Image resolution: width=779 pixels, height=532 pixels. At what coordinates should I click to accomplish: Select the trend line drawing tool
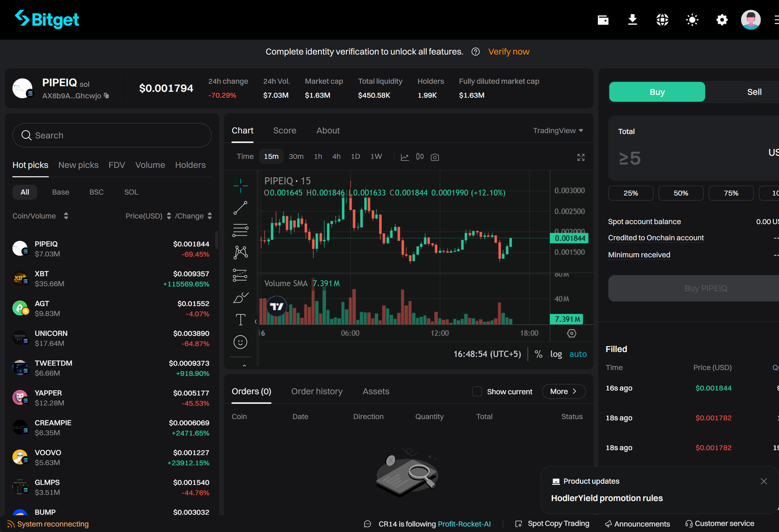point(241,208)
